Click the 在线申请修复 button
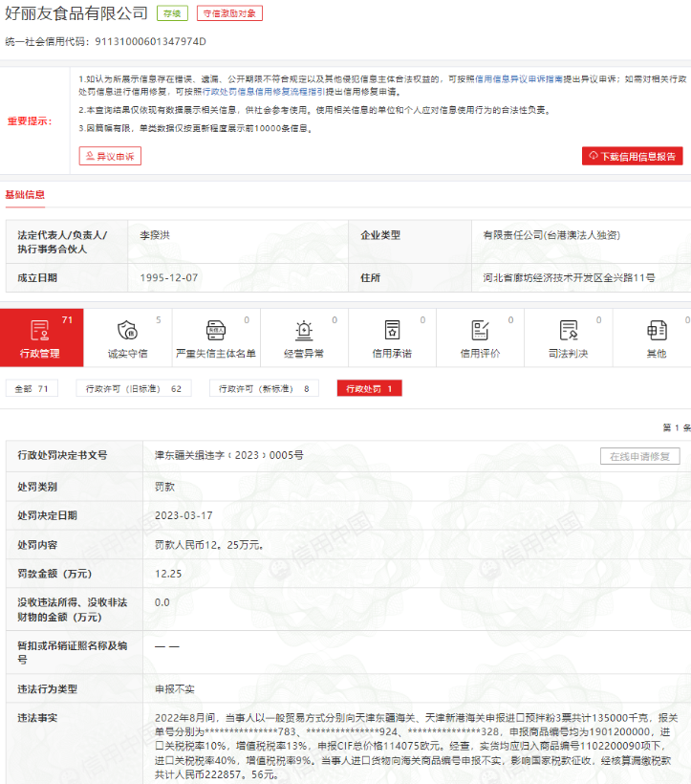Image resolution: width=691 pixels, height=784 pixels. 639,456
